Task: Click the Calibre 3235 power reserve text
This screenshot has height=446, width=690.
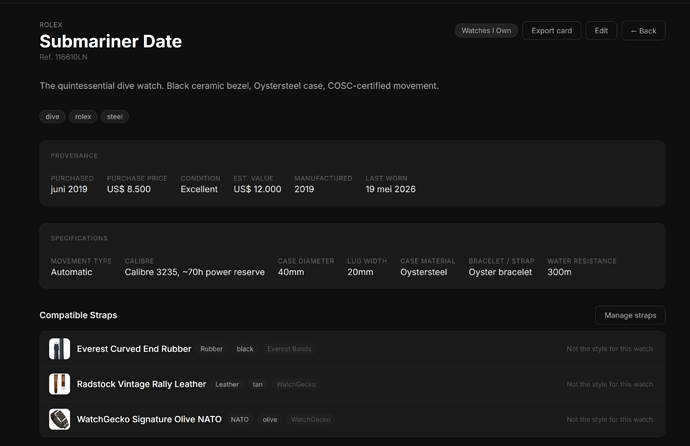Action: [x=195, y=272]
